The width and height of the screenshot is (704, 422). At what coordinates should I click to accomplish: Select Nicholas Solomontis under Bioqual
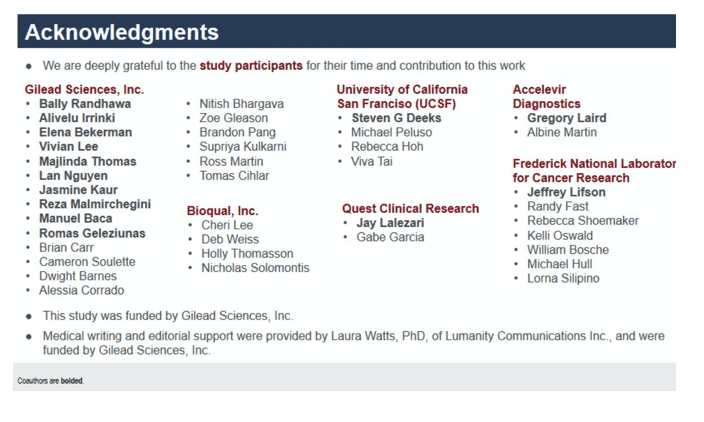coord(255,268)
